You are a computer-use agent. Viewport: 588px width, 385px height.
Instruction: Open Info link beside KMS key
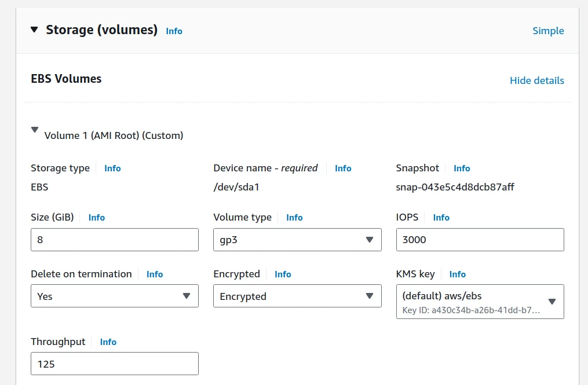tap(458, 274)
